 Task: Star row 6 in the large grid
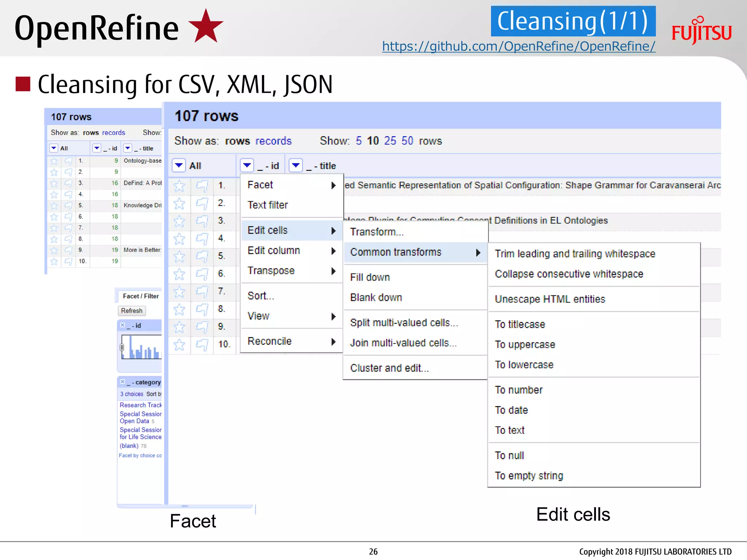[179, 274]
